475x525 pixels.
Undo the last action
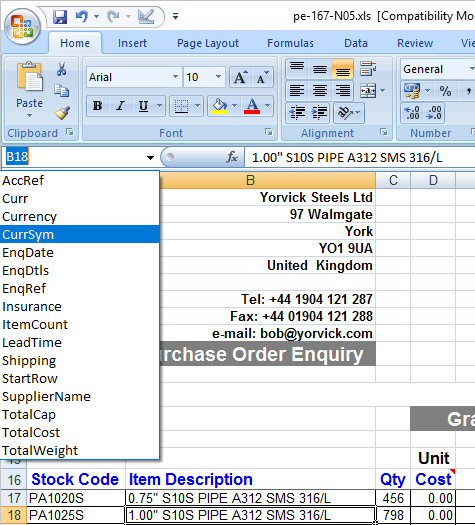[81, 16]
